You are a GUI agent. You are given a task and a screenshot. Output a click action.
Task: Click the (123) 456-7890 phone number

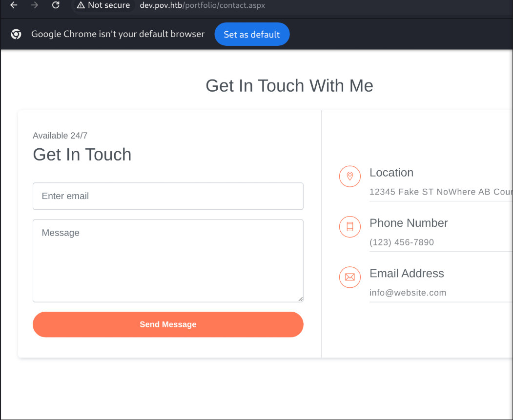click(x=401, y=242)
